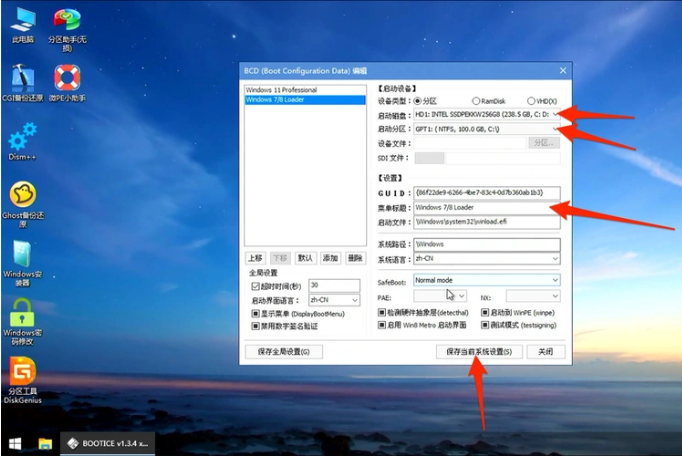Open the Windows Start menu
Image resolution: width=682 pixels, height=457 pixels.
coord(15,444)
